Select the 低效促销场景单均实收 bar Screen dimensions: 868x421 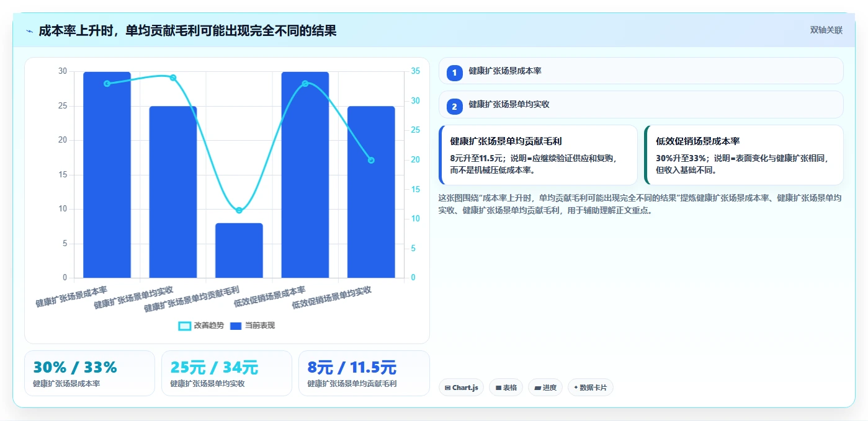tap(371, 192)
